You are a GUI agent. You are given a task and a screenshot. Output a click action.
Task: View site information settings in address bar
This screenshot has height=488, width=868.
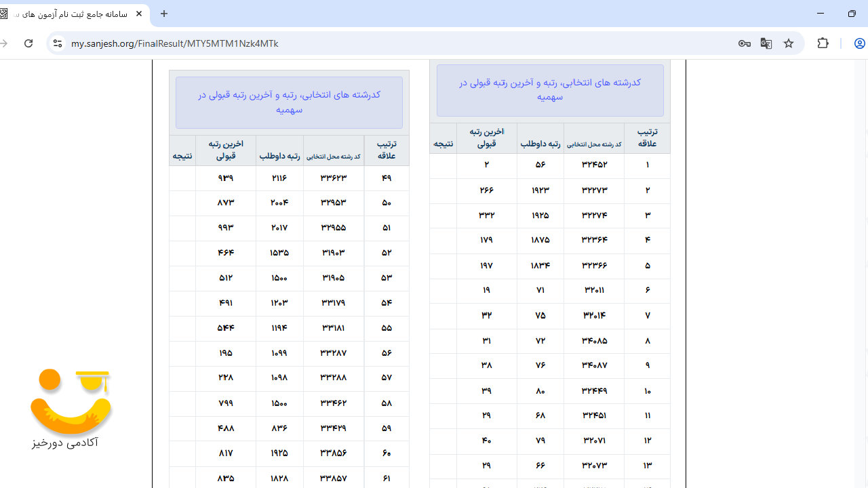[x=58, y=43]
